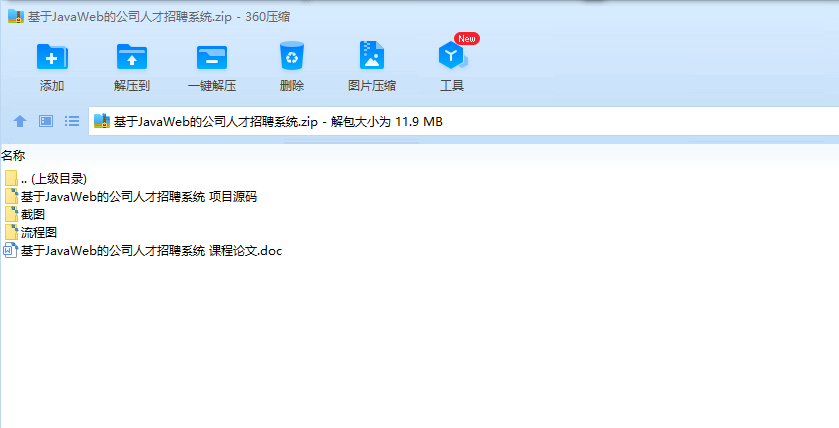The width and height of the screenshot is (839, 428).
Task: Click the 解压到 (Extract to) icon
Action: pyautogui.click(x=132, y=57)
